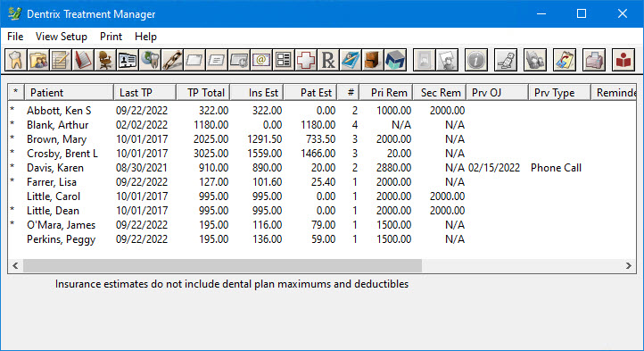Click the asterisk column header
Viewport: 644px width, 351px height.
[x=16, y=93]
